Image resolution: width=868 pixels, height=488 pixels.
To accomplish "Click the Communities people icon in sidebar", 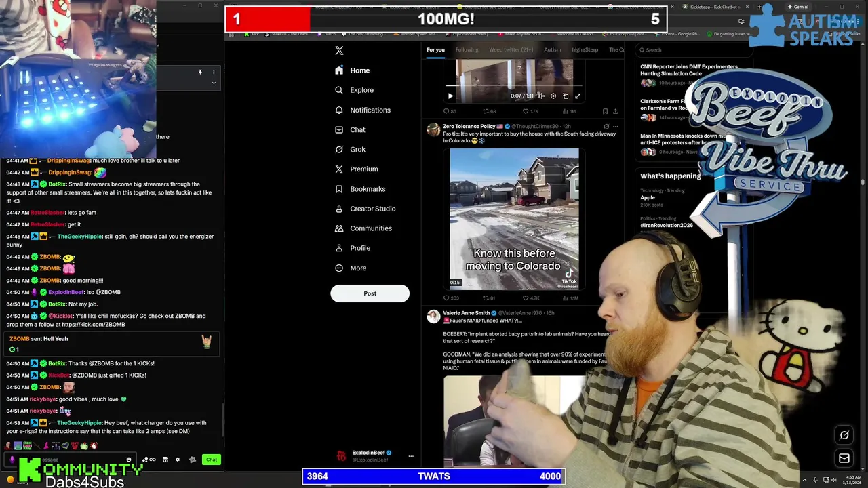I will click(x=339, y=228).
